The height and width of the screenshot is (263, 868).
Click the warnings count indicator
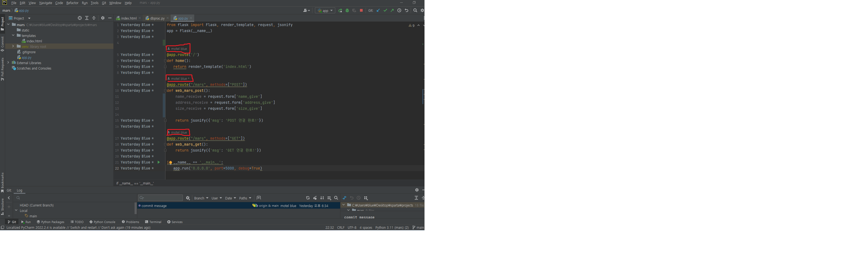pos(411,25)
